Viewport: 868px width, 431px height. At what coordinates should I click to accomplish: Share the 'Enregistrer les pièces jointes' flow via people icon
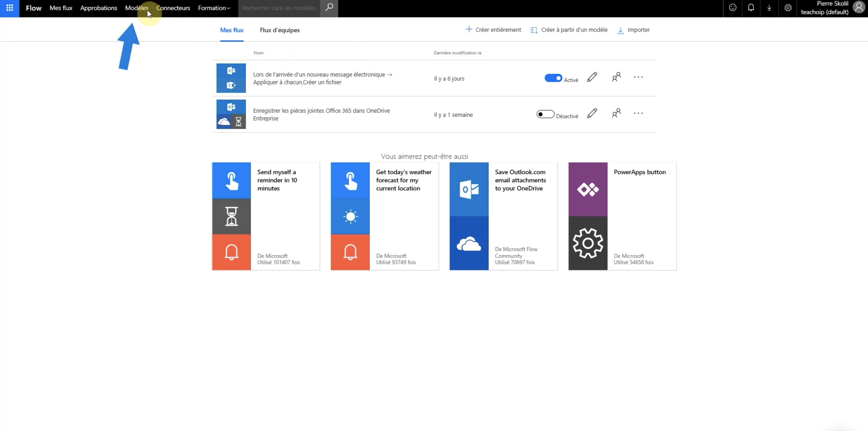[x=616, y=113]
